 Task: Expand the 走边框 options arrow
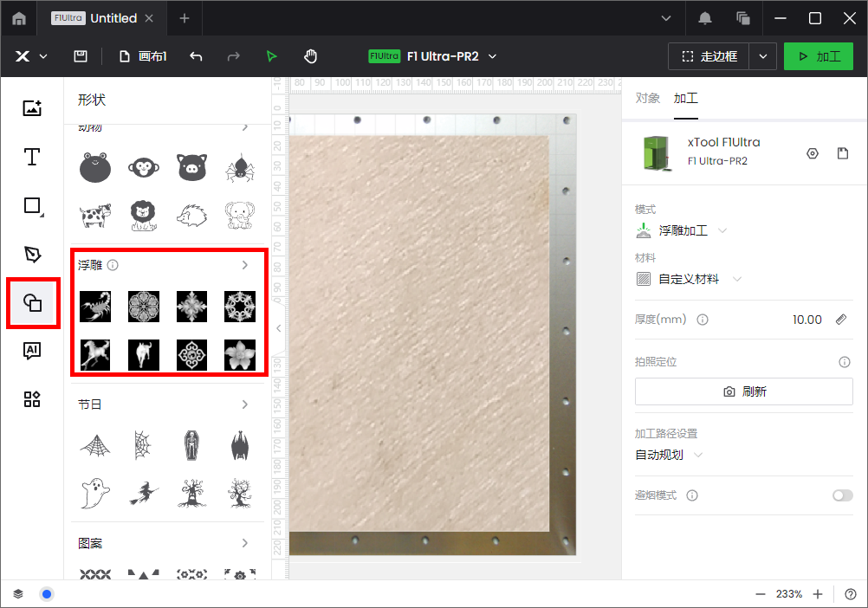click(x=763, y=56)
